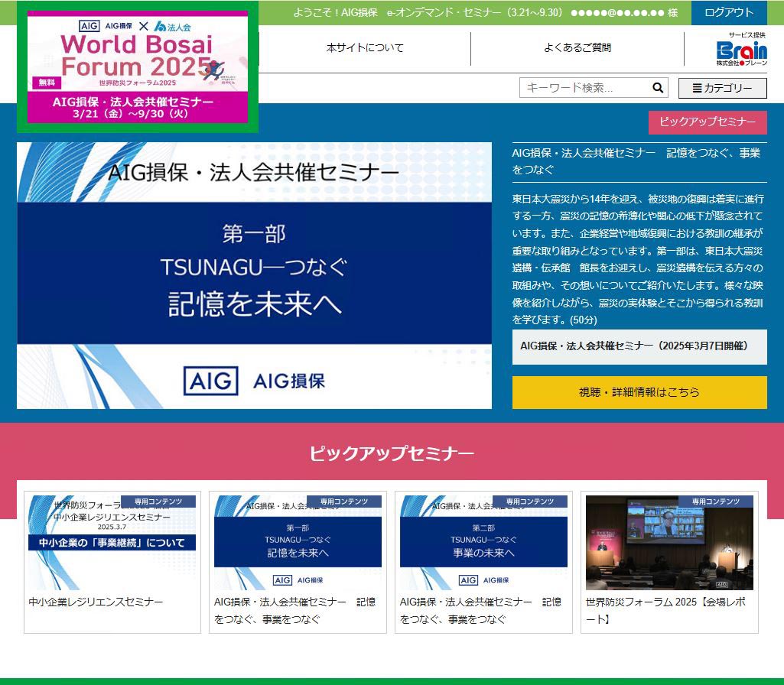Click the Brain company logo
Viewport: 784px width, 685px height.
(x=741, y=52)
